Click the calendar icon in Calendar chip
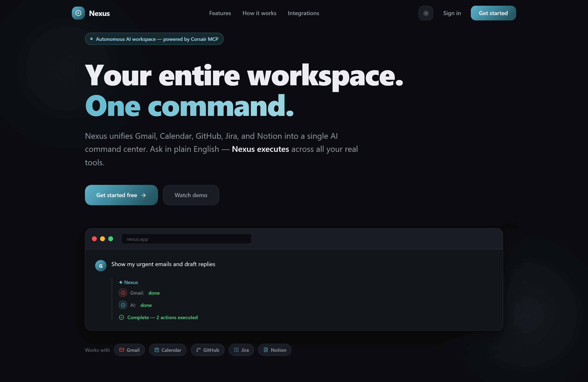588x382 pixels. 157,350
